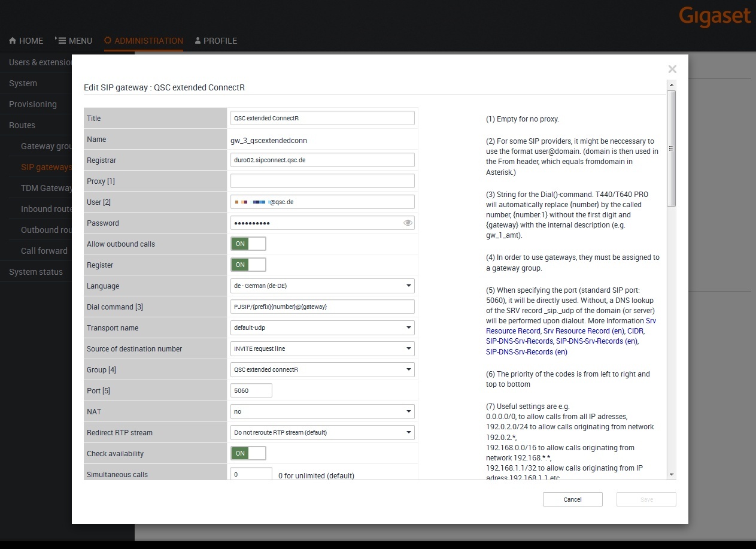Click the dialog vertical scrollbar thumb
The height and width of the screenshot is (549, 756).
click(672, 148)
